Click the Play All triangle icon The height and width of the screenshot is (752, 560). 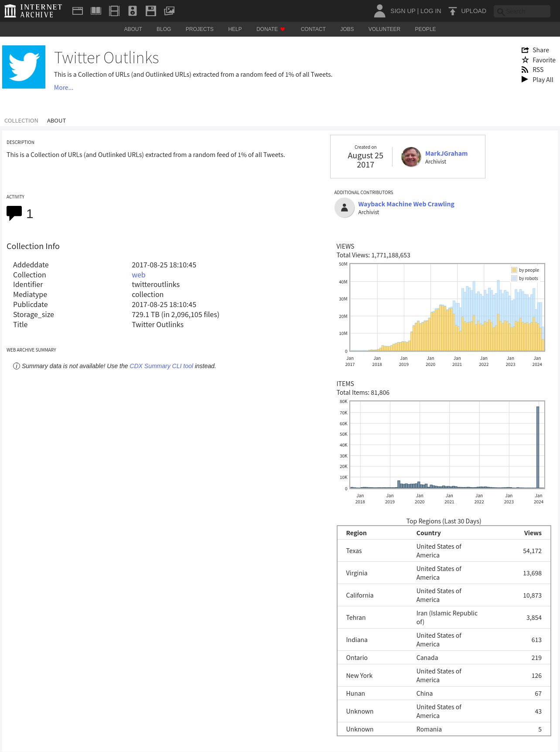[525, 79]
